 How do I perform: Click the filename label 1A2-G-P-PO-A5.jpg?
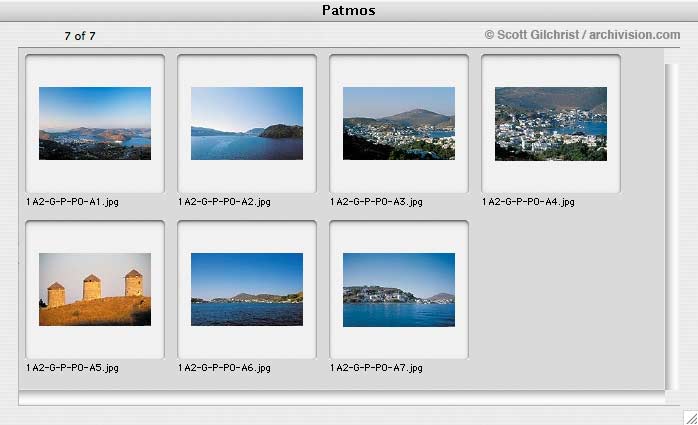click(73, 368)
